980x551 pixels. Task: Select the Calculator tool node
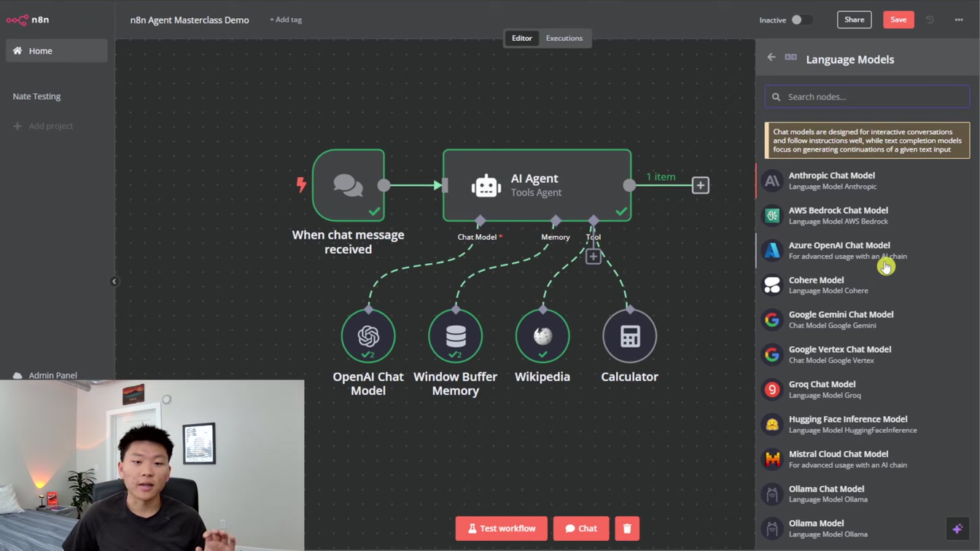[630, 336]
